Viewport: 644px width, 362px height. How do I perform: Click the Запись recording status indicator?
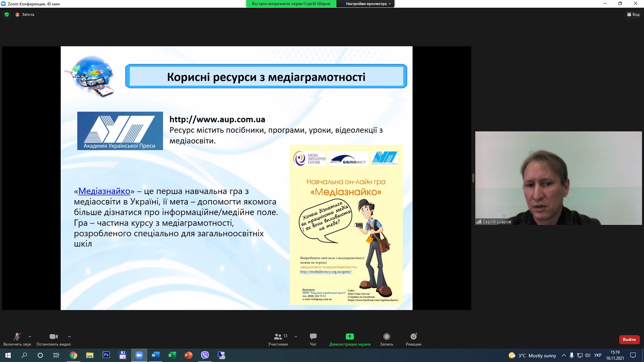(25, 14)
